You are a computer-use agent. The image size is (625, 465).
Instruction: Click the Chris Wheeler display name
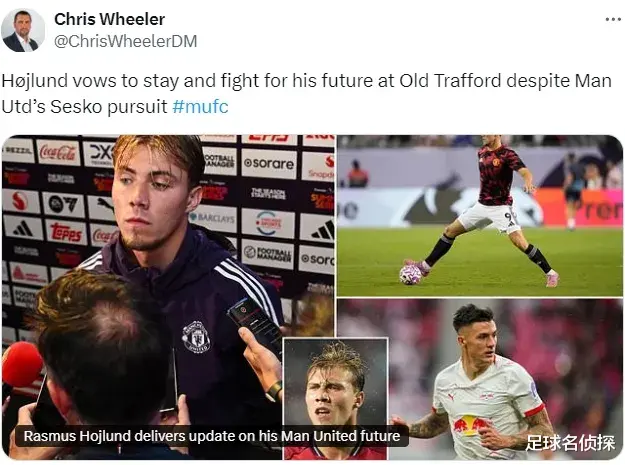coord(109,19)
